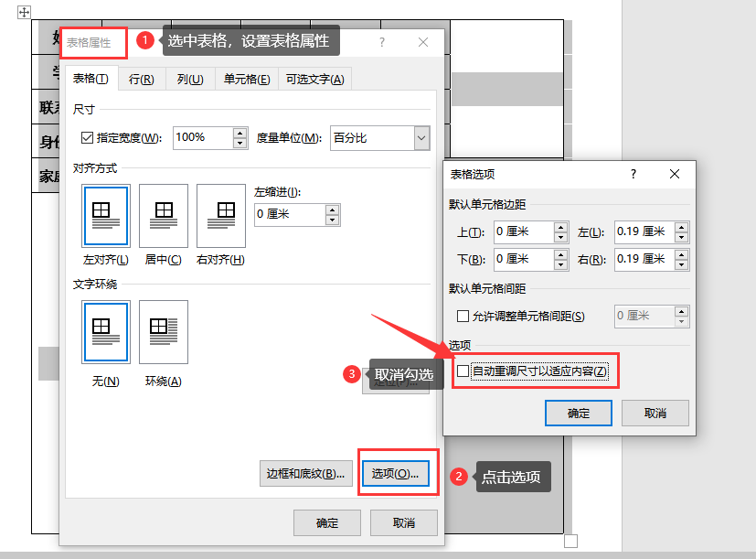Image resolution: width=756 pixels, height=559 pixels.
Task: Confirm 表格选项 dialog with 确定
Action: [579, 414]
